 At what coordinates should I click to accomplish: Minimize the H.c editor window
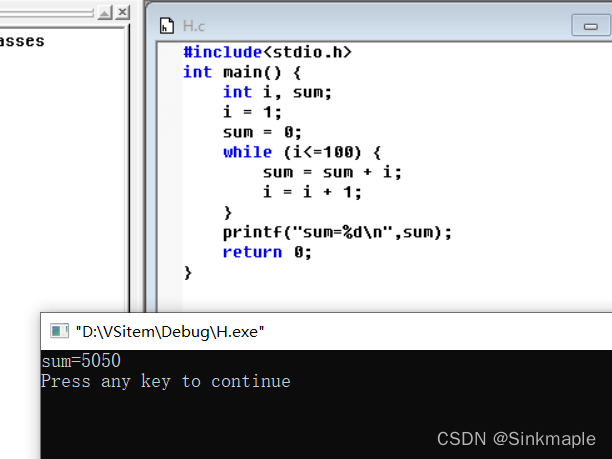pos(591,26)
